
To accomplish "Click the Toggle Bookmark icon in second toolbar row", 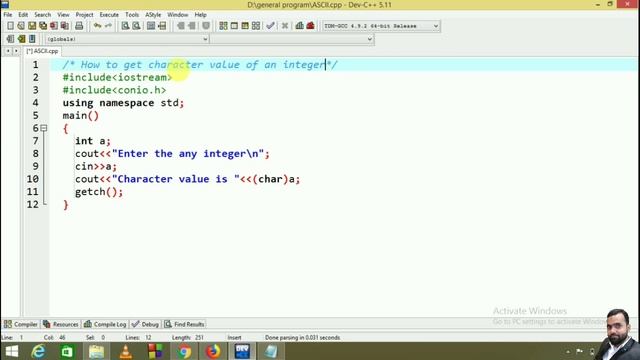I will tap(21, 39).
